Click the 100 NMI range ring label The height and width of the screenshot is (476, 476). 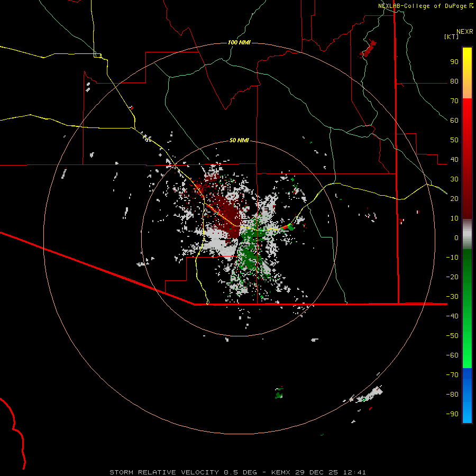pyautogui.click(x=239, y=42)
